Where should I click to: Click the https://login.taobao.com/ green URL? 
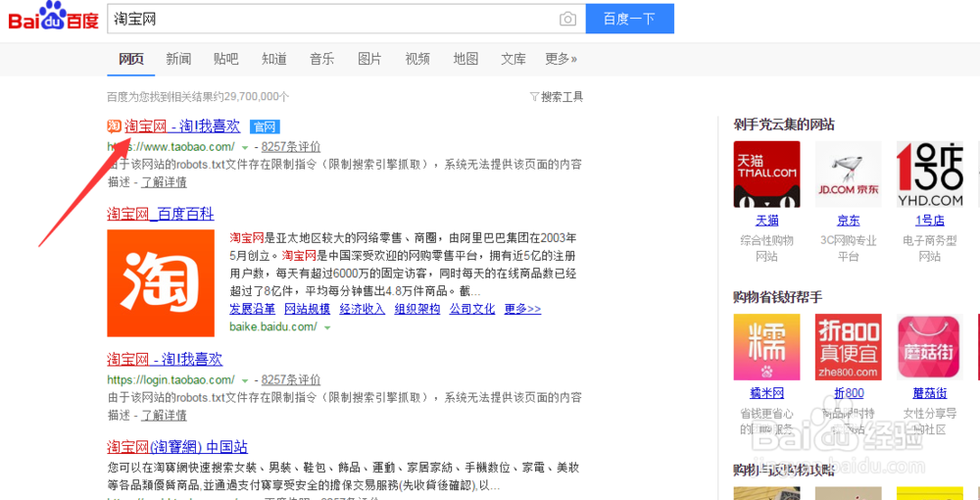tap(171, 379)
